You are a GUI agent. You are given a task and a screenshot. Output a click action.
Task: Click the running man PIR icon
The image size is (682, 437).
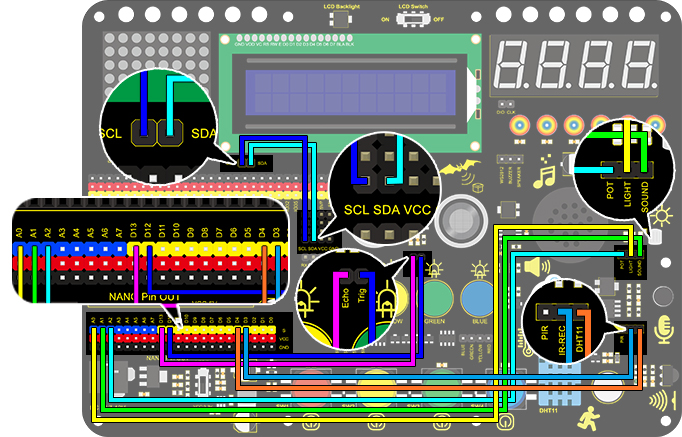pos(588,419)
